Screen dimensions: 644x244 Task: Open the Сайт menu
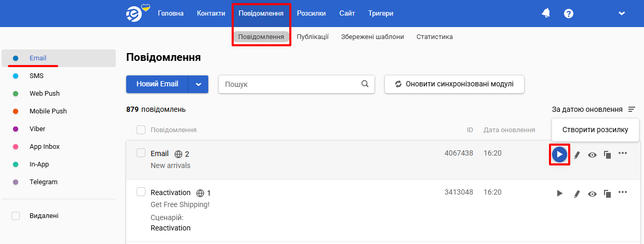pos(347,13)
